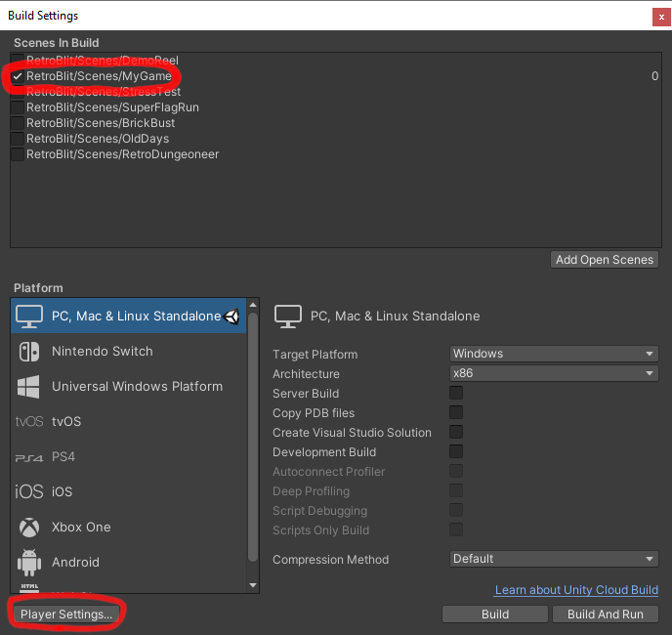
Task: Click the Player Settings button
Action: click(x=66, y=614)
